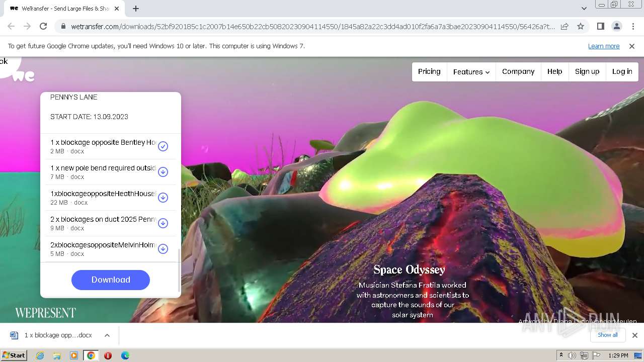Select the WeTransfer browser tab

pyautogui.click(x=64, y=9)
